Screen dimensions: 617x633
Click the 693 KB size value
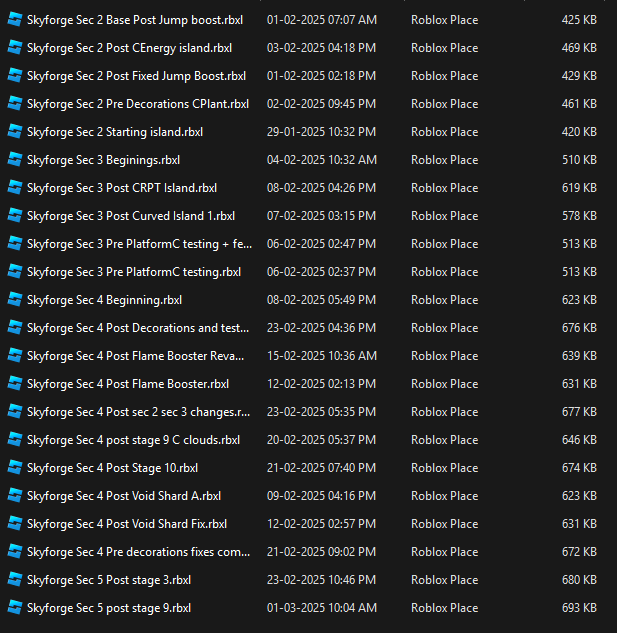pyautogui.click(x=579, y=608)
